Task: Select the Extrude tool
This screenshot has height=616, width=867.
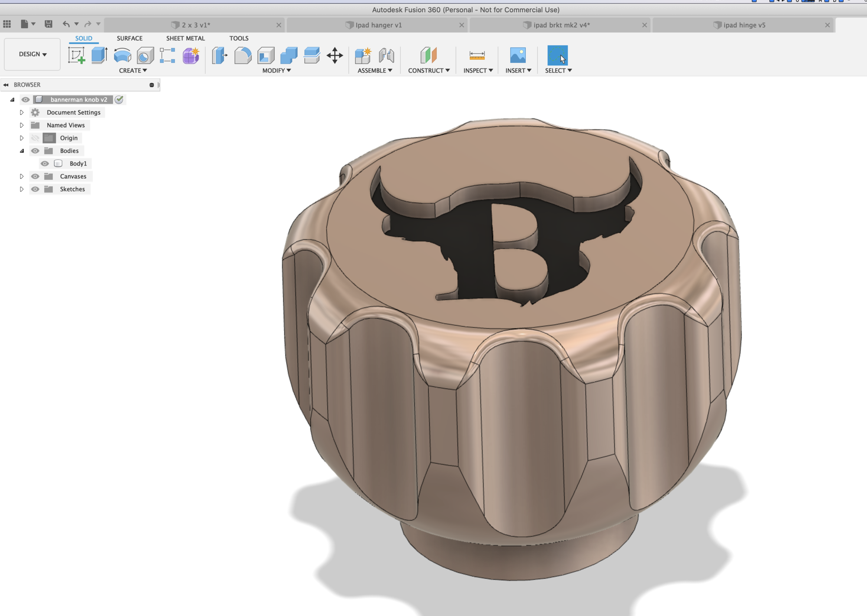Action: [x=100, y=55]
